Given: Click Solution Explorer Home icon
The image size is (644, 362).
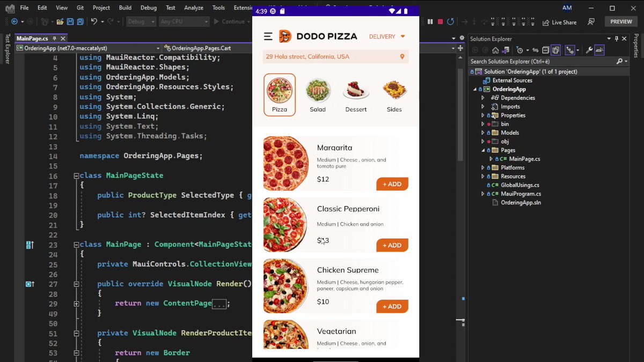Looking at the screenshot, I should point(495,50).
